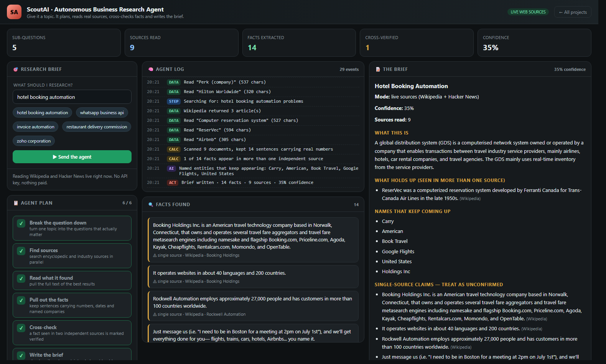
Task: Click the CALC tag for 'Scanned 9 documents'
Action: tap(174, 149)
